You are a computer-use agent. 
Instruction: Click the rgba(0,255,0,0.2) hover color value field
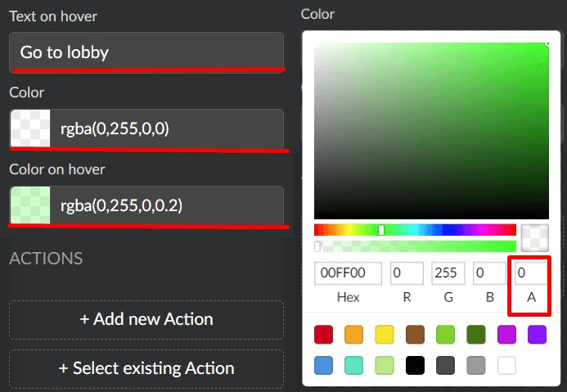click(167, 205)
